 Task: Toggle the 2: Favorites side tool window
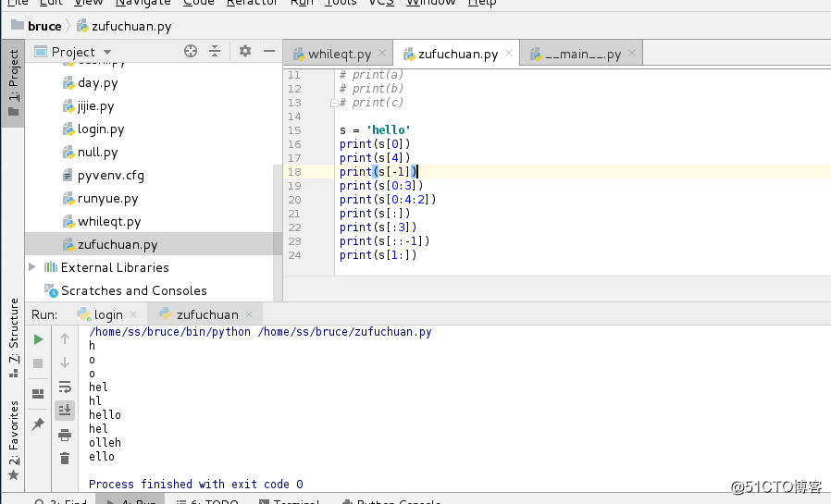[x=13, y=440]
